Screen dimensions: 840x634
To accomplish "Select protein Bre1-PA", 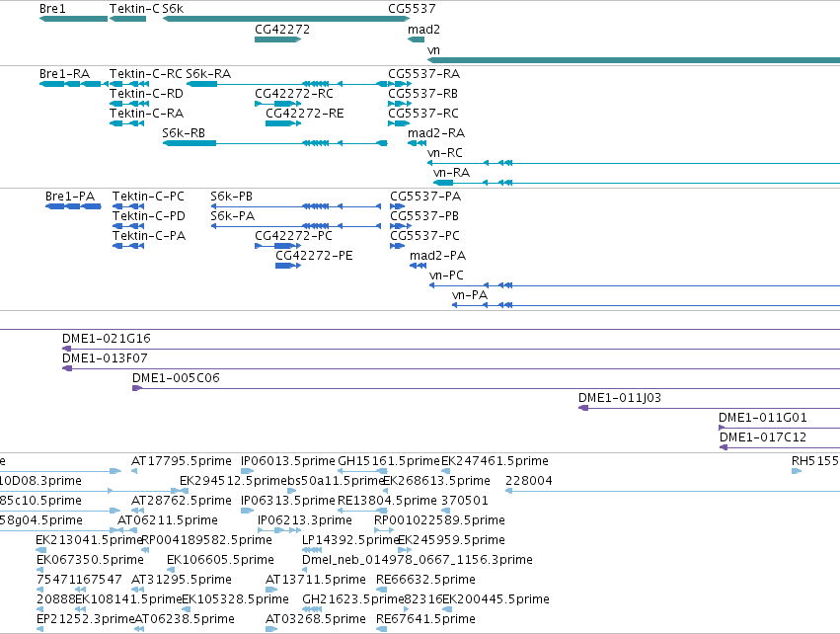I will coord(73,206).
